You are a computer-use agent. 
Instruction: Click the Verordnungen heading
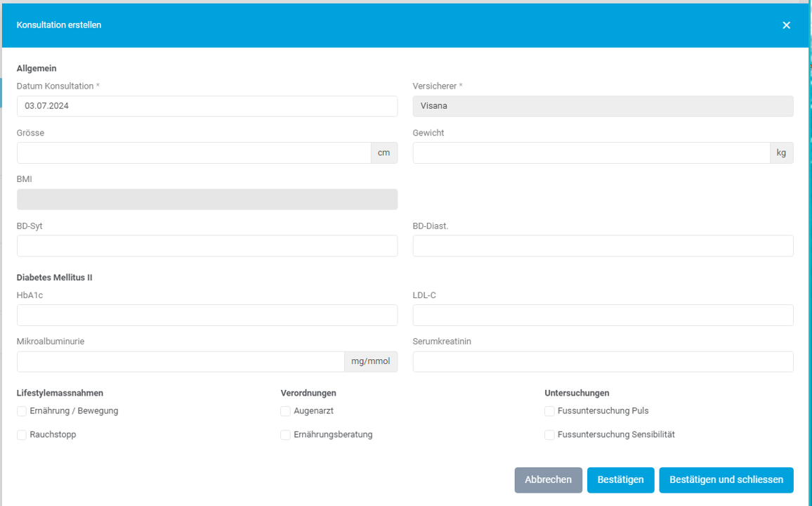308,393
